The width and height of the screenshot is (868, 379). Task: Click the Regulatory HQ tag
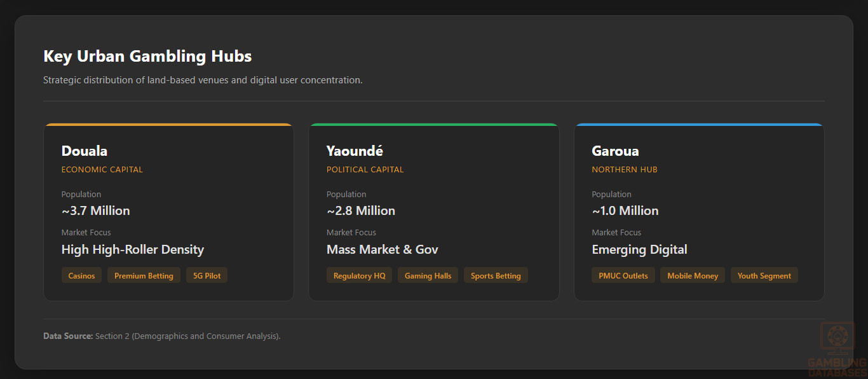[359, 275]
